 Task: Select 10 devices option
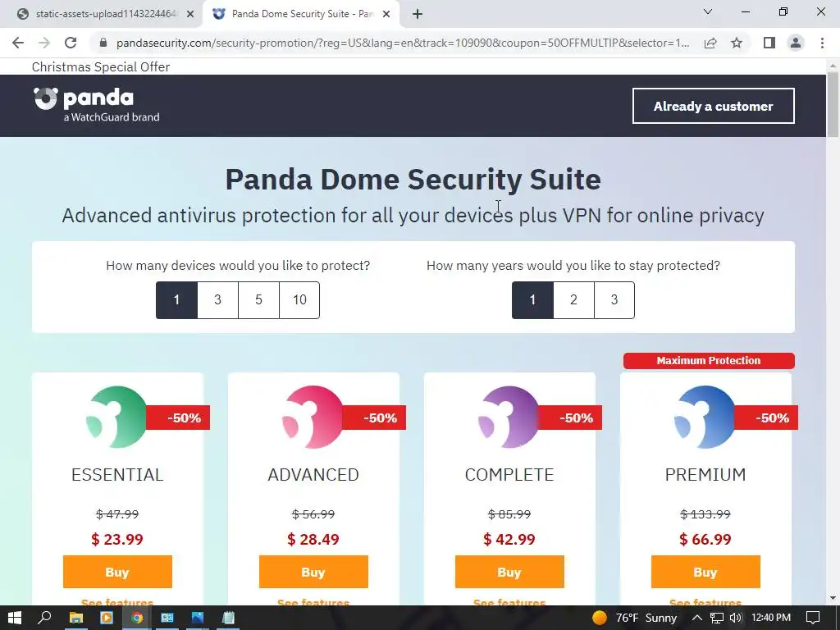click(x=299, y=300)
